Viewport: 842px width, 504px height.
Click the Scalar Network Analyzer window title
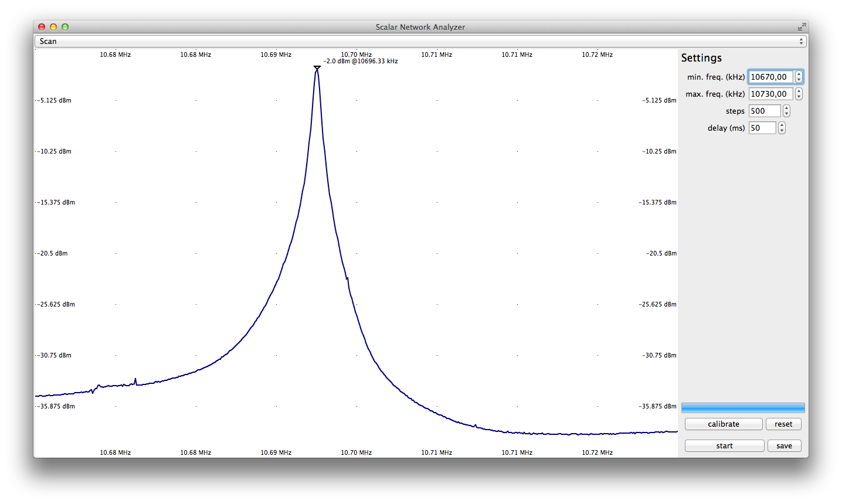pos(420,27)
